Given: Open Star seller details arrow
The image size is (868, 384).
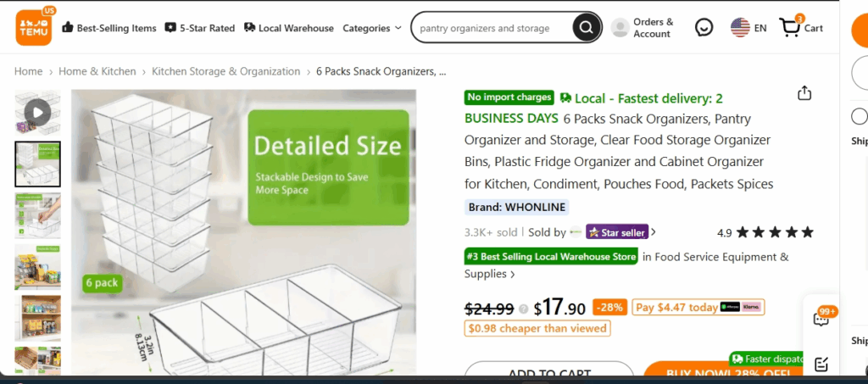Looking at the screenshot, I should [654, 232].
